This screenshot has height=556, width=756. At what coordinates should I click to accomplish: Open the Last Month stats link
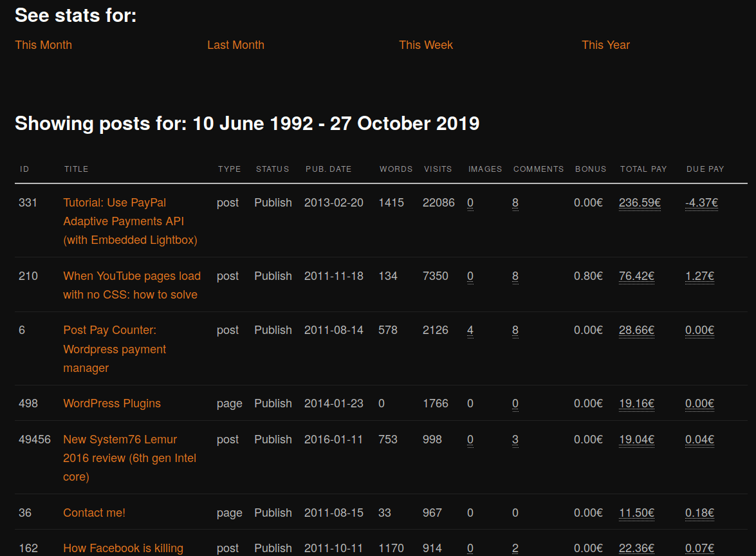pos(235,45)
